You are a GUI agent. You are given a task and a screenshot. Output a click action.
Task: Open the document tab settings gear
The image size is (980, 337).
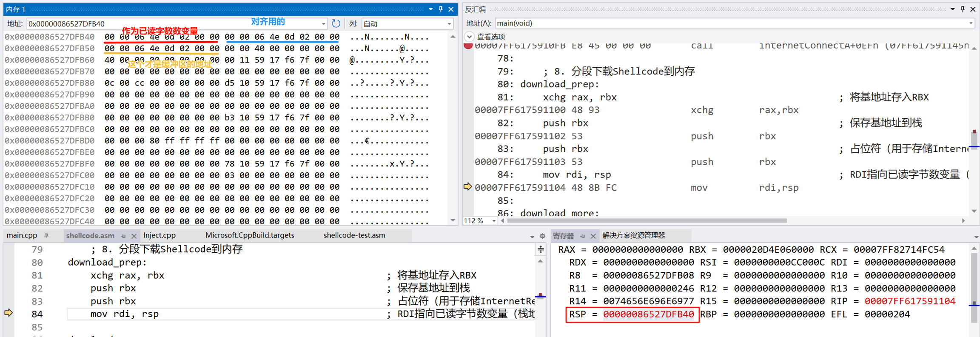pos(542,236)
